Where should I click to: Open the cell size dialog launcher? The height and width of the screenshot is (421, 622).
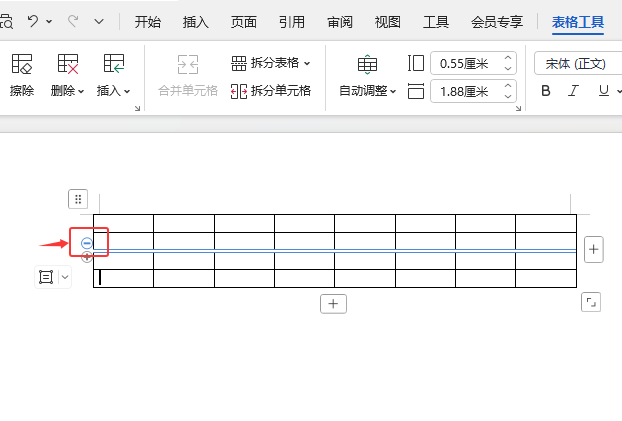click(518, 108)
